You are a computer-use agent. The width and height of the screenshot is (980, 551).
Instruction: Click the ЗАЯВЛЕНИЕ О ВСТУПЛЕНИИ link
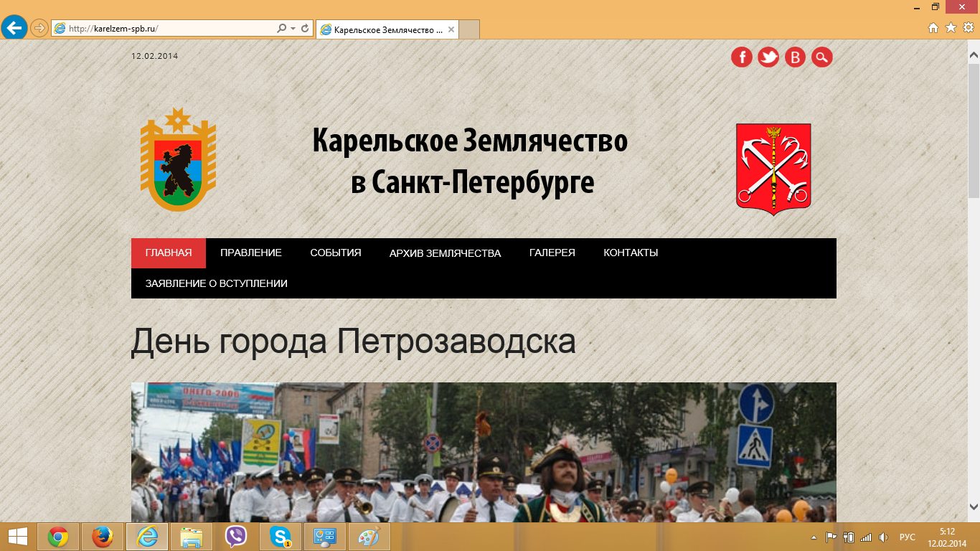pos(216,283)
